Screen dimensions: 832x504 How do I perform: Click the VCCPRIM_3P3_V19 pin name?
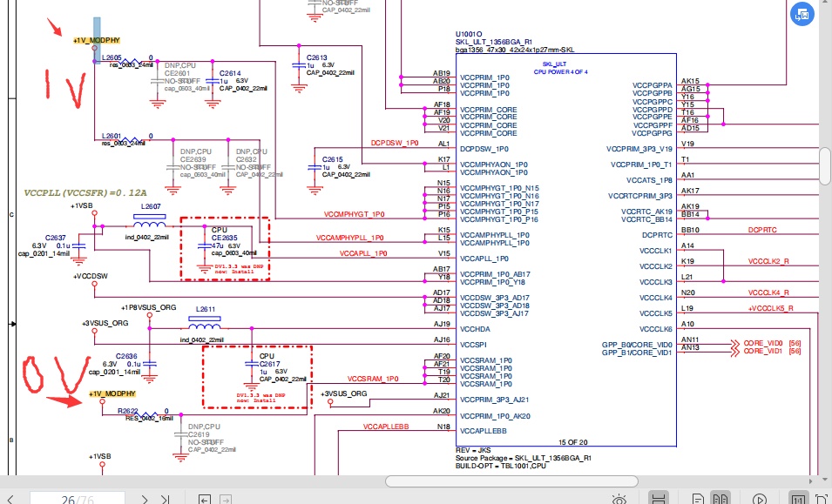pyautogui.click(x=639, y=150)
